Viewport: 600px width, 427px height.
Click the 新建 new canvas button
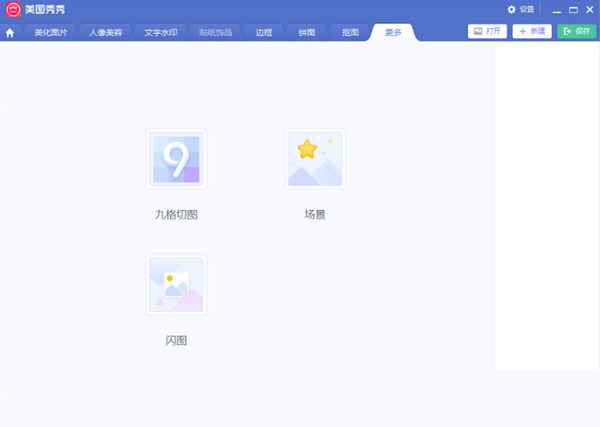pyautogui.click(x=532, y=31)
